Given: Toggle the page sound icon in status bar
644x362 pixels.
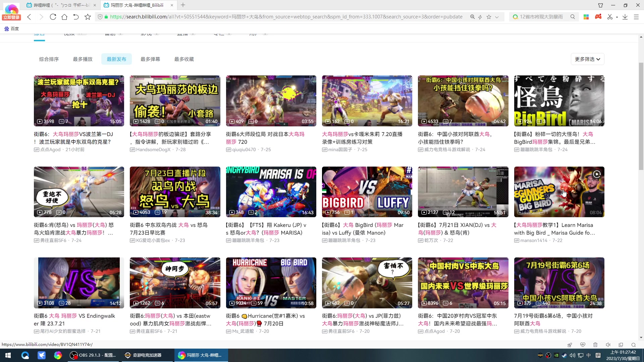Looking at the screenshot, I should tap(608, 345).
